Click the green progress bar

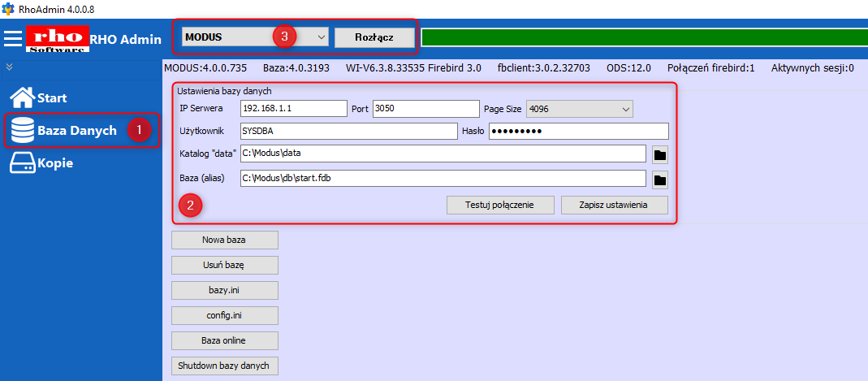point(643,37)
